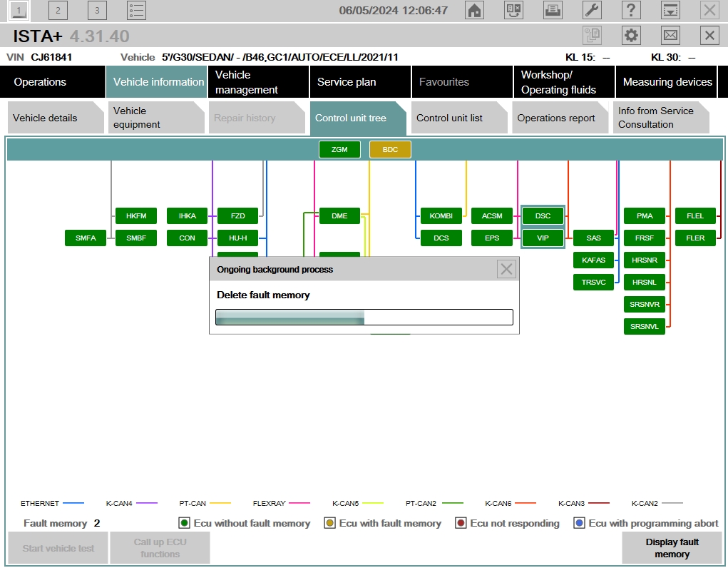Select the FRSF control unit
This screenshot has width=728, height=568.
(x=645, y=238)
